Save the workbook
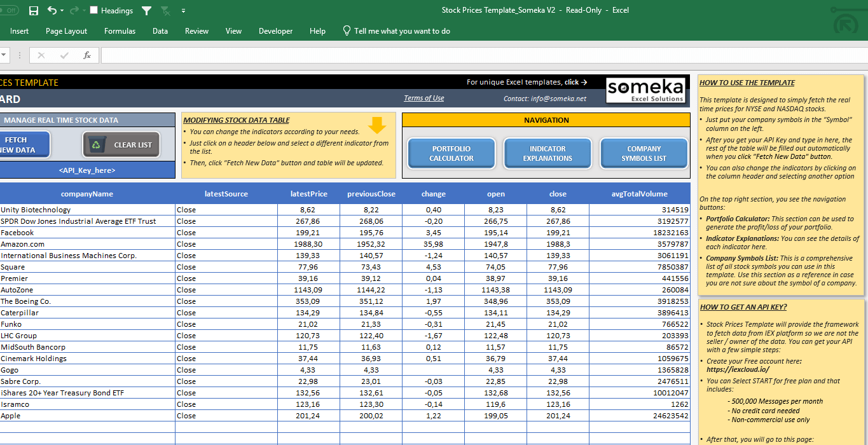Screen dimensions: 868x445 (x=34, y=11)
